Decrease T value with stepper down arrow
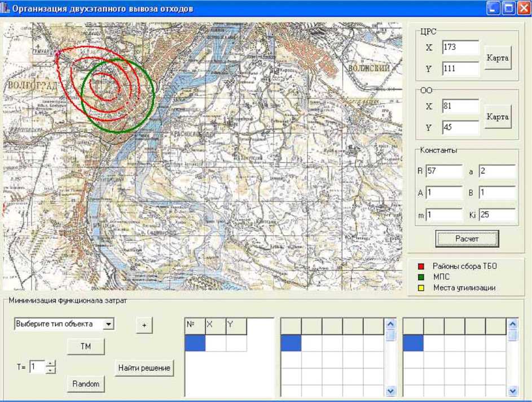 point(51,370)
